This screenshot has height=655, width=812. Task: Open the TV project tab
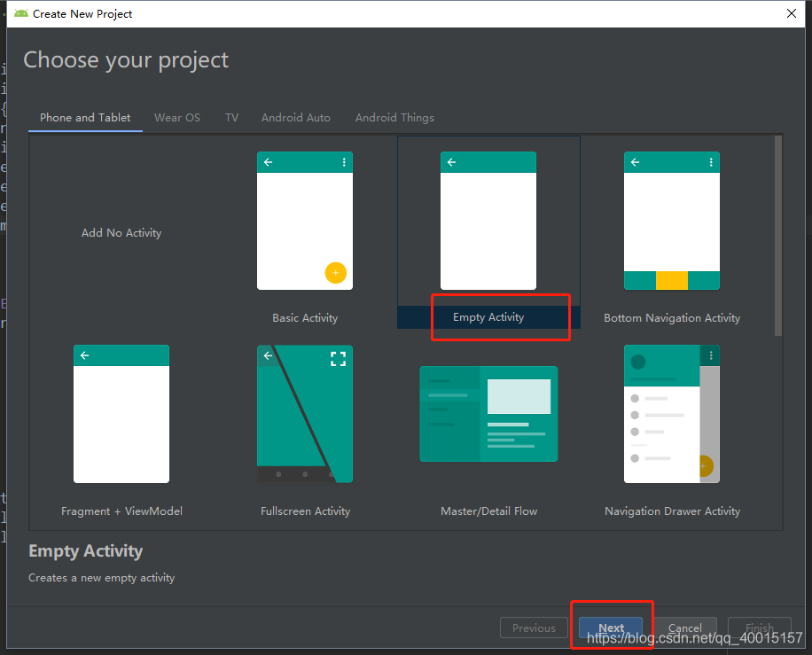point(231,117)
